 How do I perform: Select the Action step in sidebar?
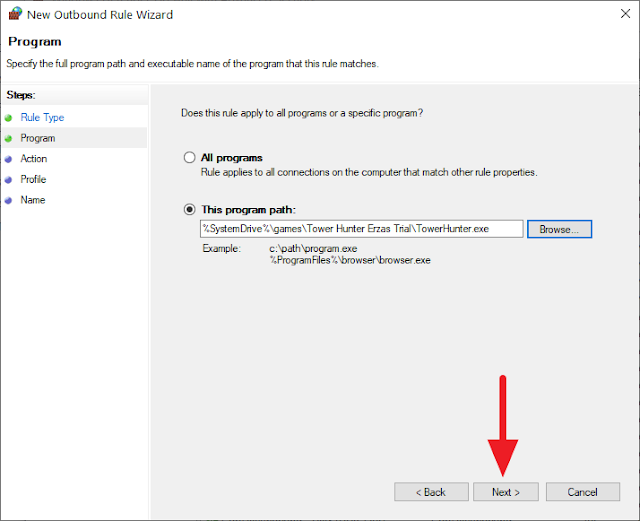coord(34,158)
